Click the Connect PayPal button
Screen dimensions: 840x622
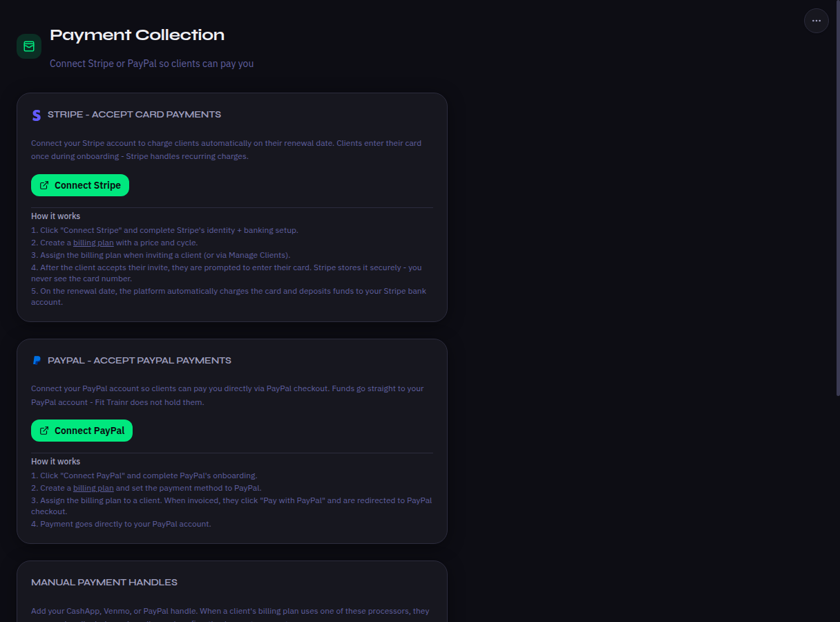pyautogui.click(x=82, y=431)
